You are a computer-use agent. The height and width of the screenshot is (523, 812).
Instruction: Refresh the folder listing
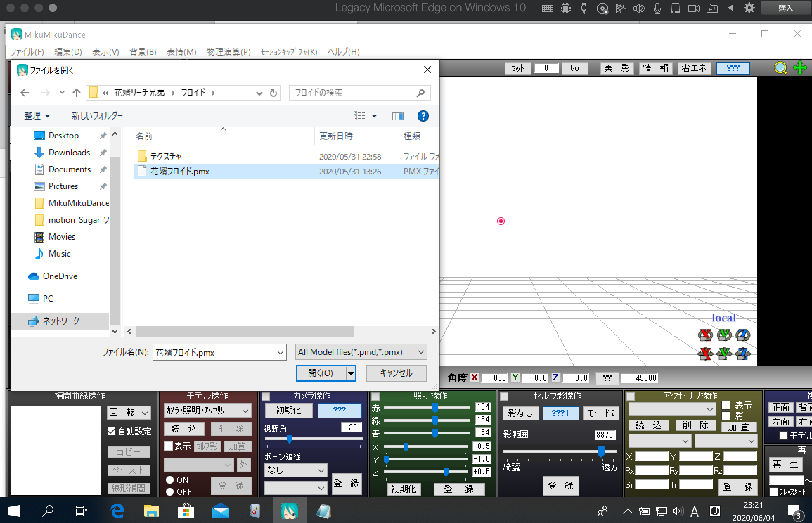[273, 93]
